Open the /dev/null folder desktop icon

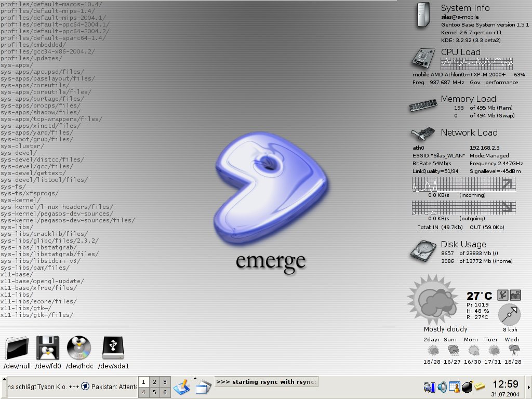tap(17, 348)
